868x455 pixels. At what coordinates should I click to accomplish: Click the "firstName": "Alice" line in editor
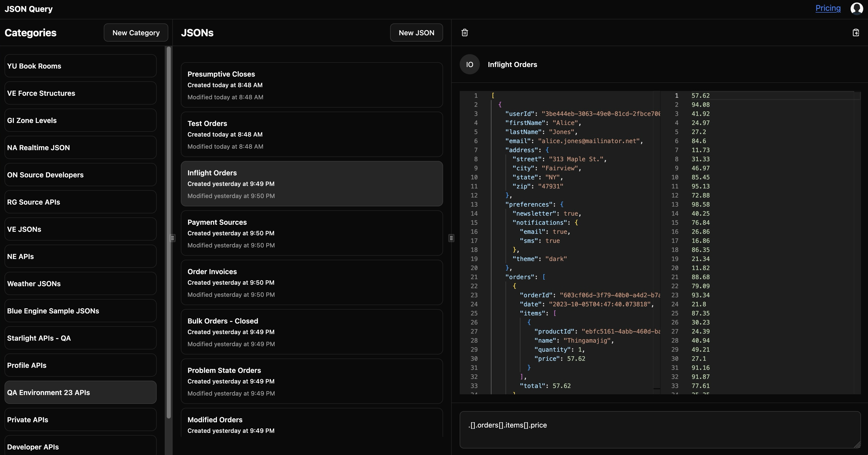[x=543, y=123]
